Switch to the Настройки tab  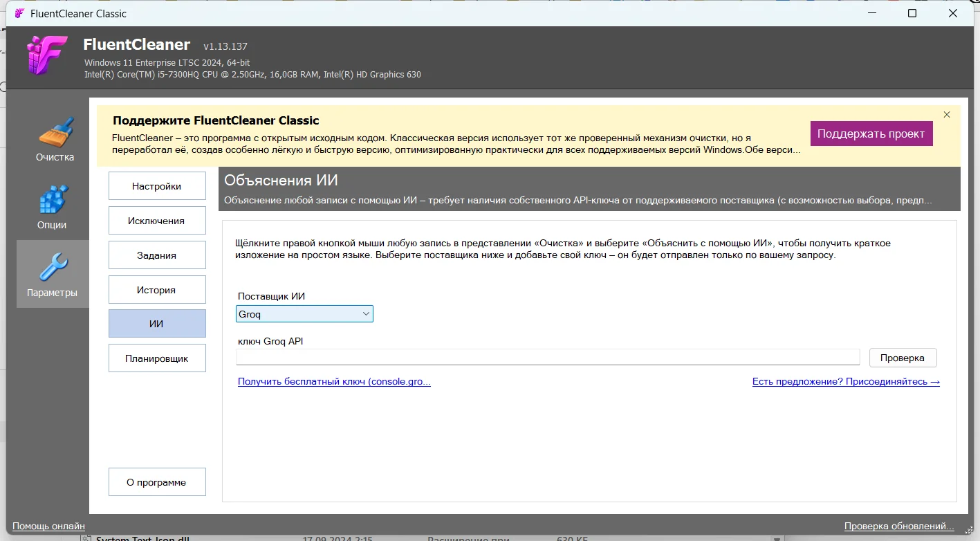pos(157,186)
